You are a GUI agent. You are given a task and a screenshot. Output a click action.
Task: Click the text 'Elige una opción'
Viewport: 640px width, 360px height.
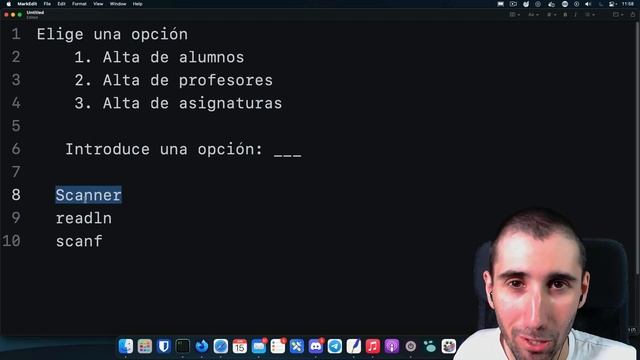112,34
